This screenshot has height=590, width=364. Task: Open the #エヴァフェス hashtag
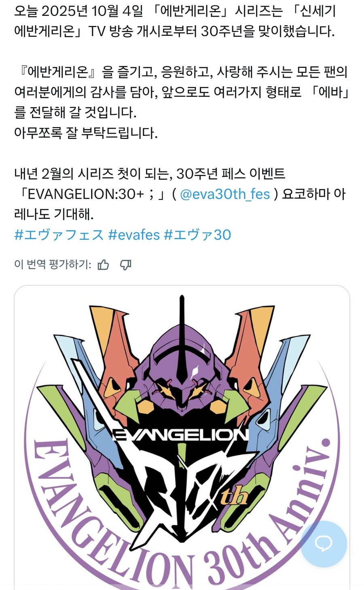click(x=59, y=235)
